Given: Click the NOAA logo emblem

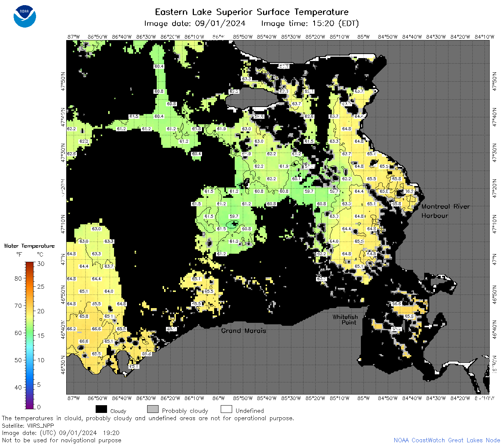Looking at the screenshot, I should 25,17.
